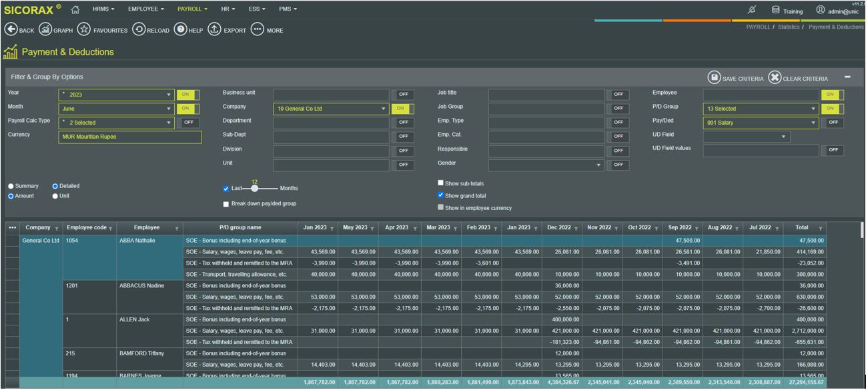Toggle the Department filter OFF switch
The height and width of the screenshot is (390, 868).
pos(403,123)
